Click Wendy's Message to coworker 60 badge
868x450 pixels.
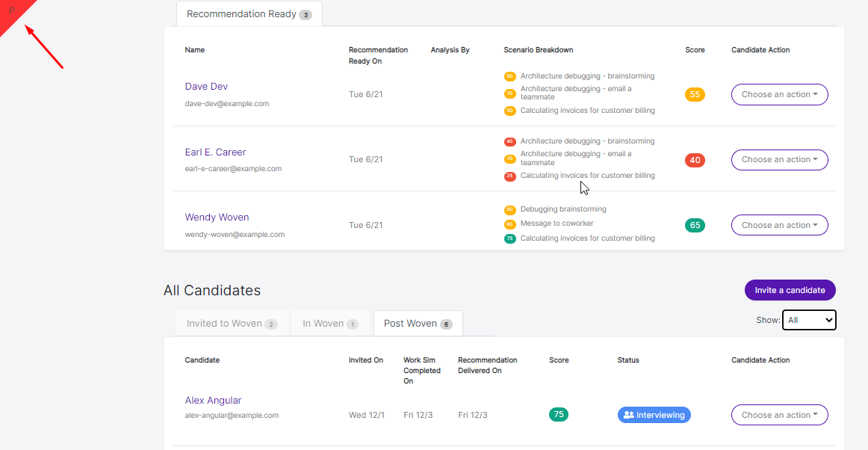coord(510,224)
